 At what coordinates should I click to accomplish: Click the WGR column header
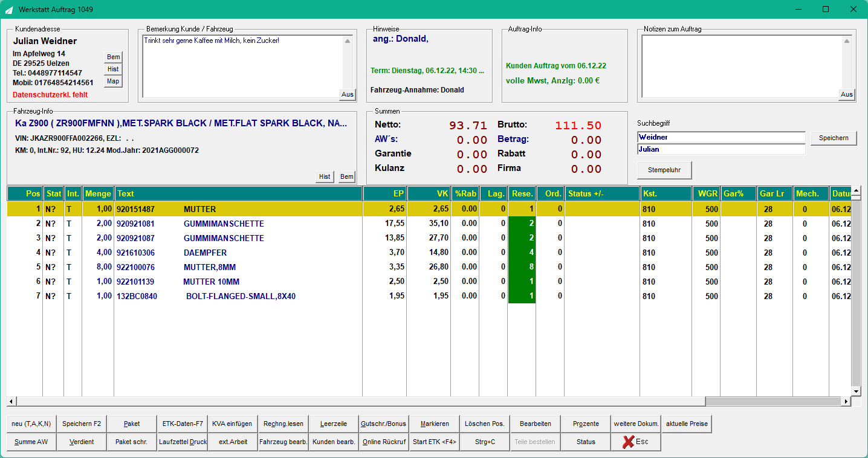click(707, 193)
